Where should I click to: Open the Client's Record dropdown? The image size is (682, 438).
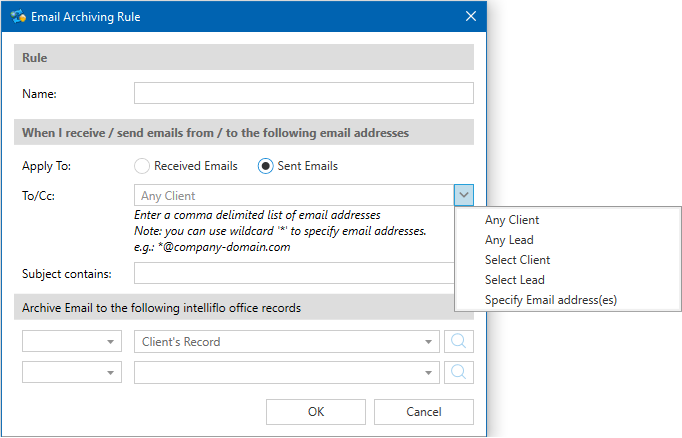tap(286, 342)
